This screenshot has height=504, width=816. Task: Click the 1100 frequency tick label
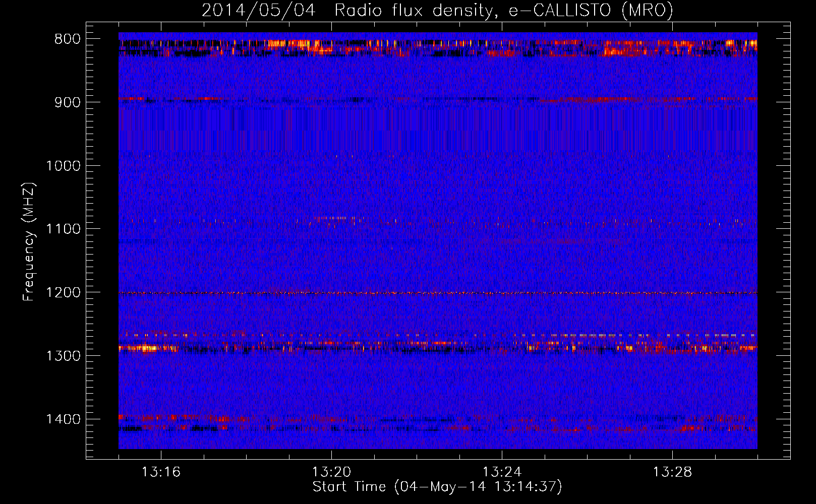click(x=64, y=229)
